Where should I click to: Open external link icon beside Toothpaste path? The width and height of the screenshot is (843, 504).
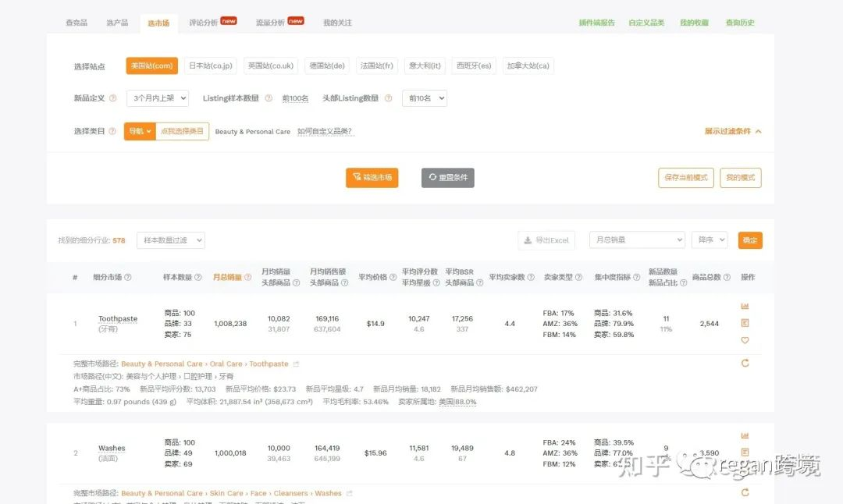[x=296, y=364]
